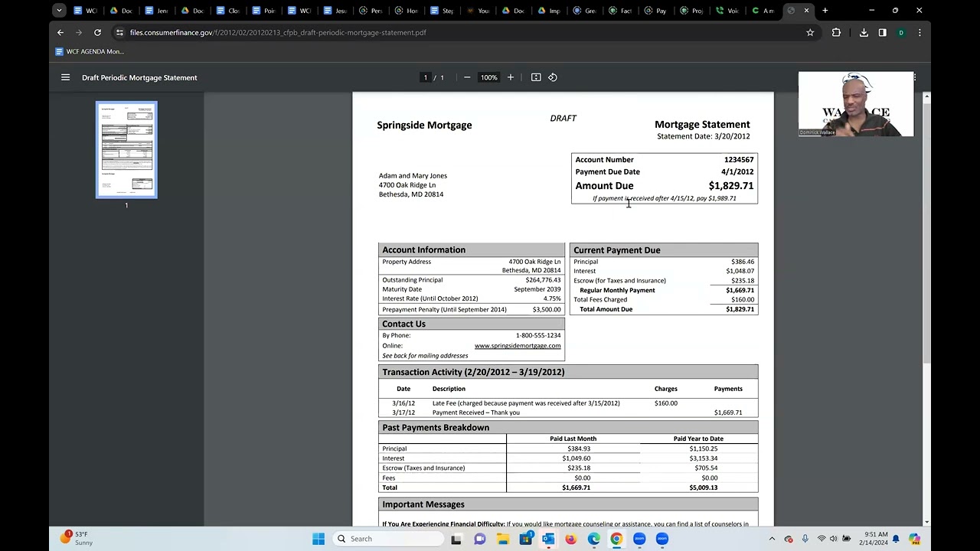The width and height of the screenshot is (980, 551).
Task: Open Microsoft Store from the taskbar
Action: [x=525, y=539]
